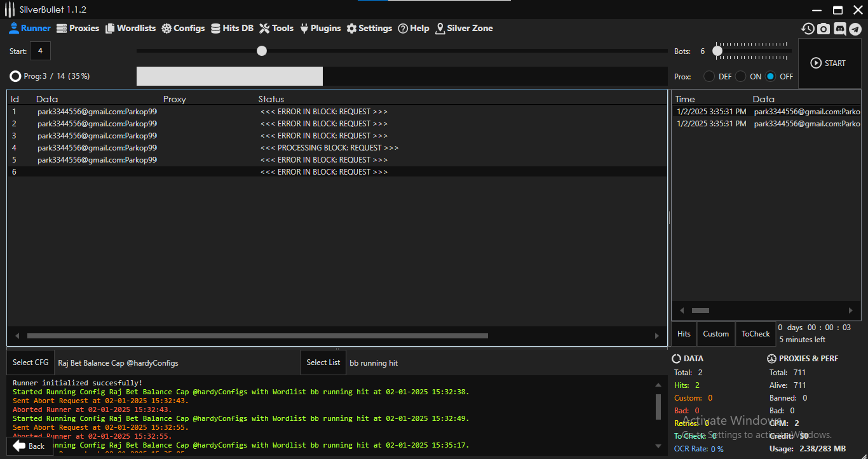868x459 pixels.
Task: Click the hits list scroll right arrow
Action: point(851,310)
